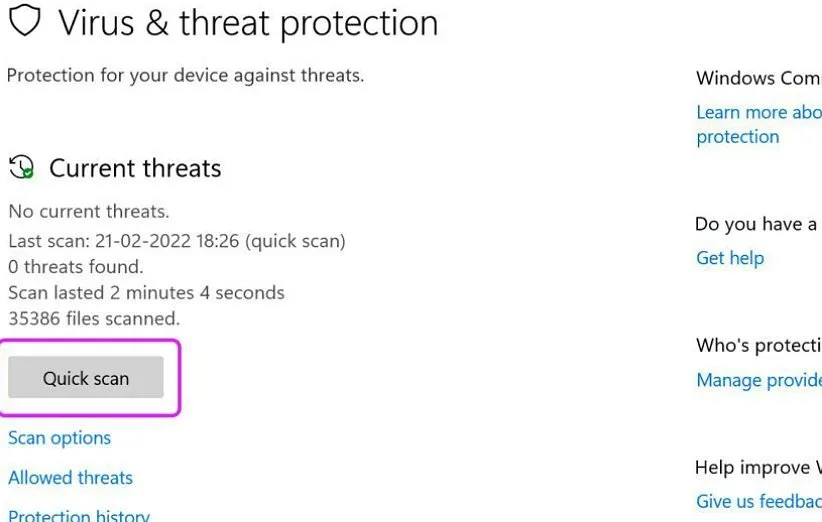Click the 'Protection for your device' subtitle
Viewport: 822px width, 522px height.
(x=186, y=75)
